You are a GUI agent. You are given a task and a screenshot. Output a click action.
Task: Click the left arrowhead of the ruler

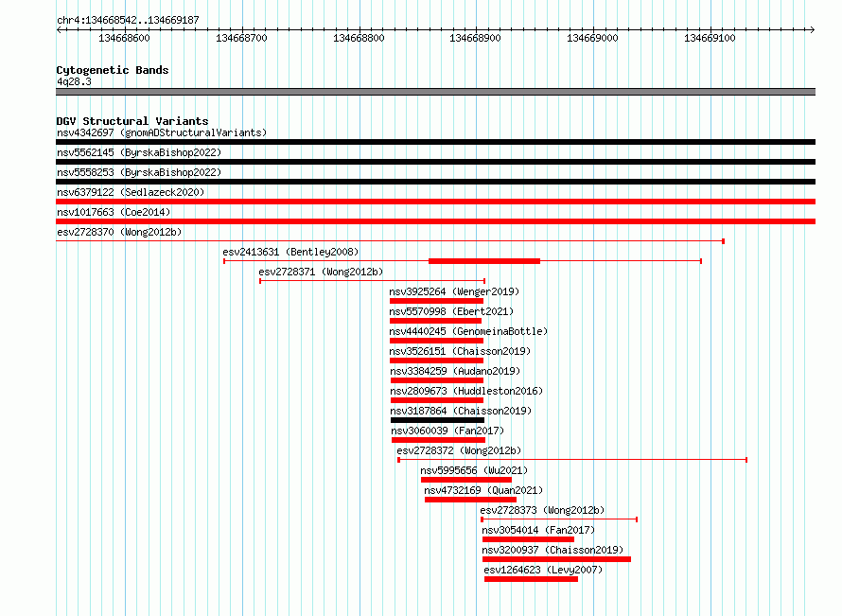(59, 30)
